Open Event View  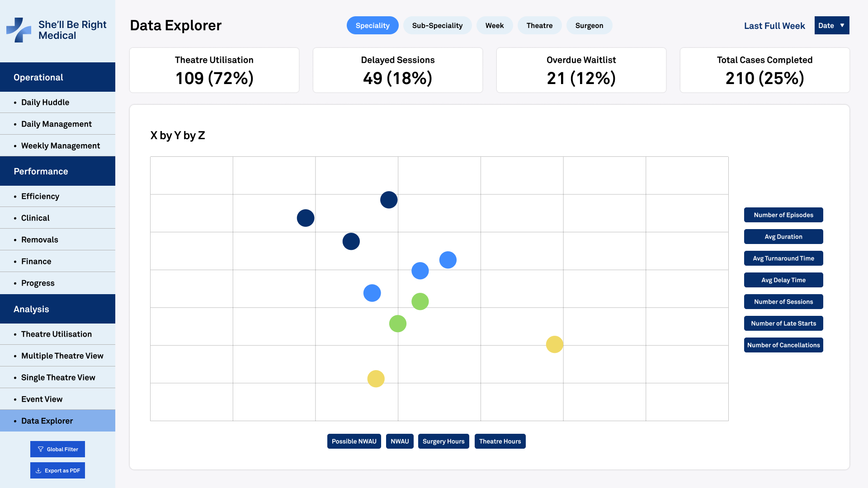tap(57, 399)
